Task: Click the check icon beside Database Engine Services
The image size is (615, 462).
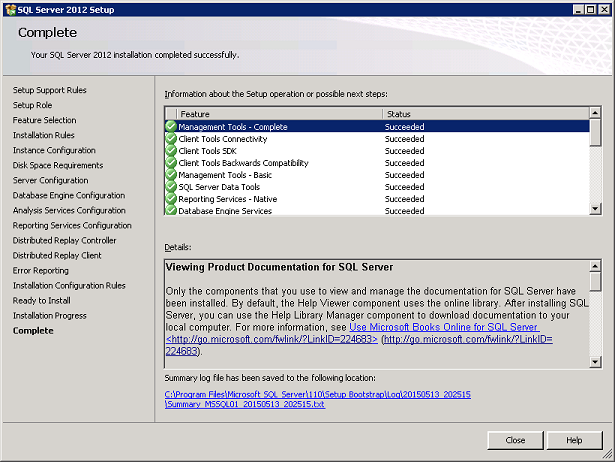Action: [x=171, y=210]
